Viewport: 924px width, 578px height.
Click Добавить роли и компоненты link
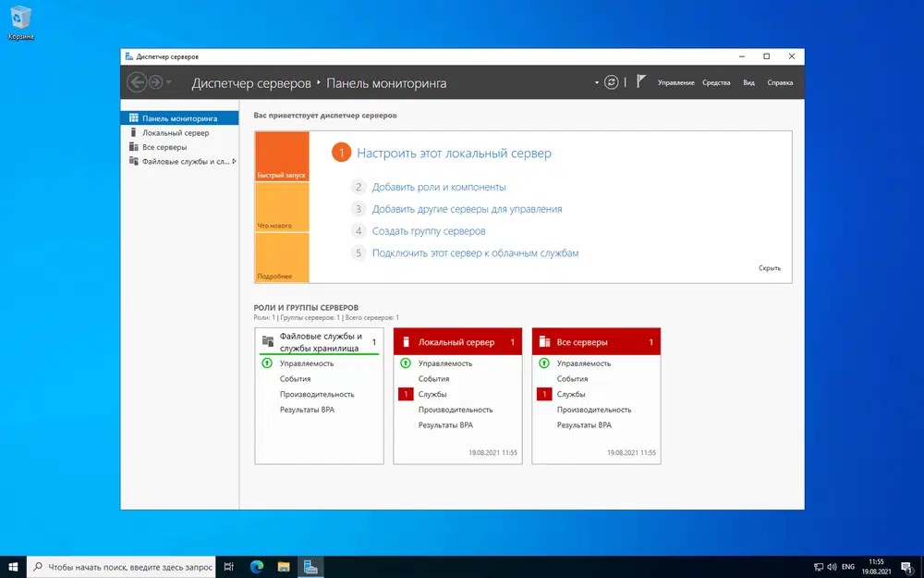coord(438,187)
